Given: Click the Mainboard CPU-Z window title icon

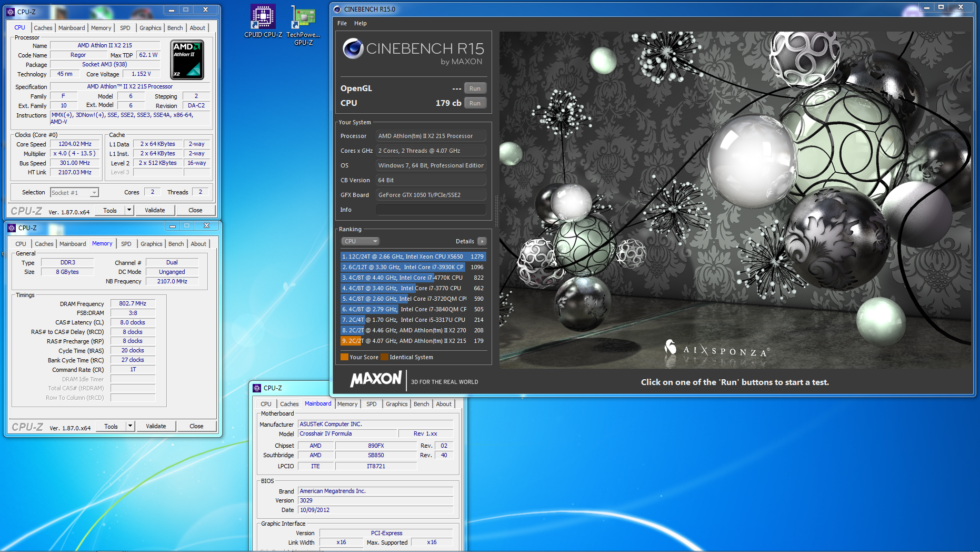Looking at the screenshot, I should (x=257, y=388).
